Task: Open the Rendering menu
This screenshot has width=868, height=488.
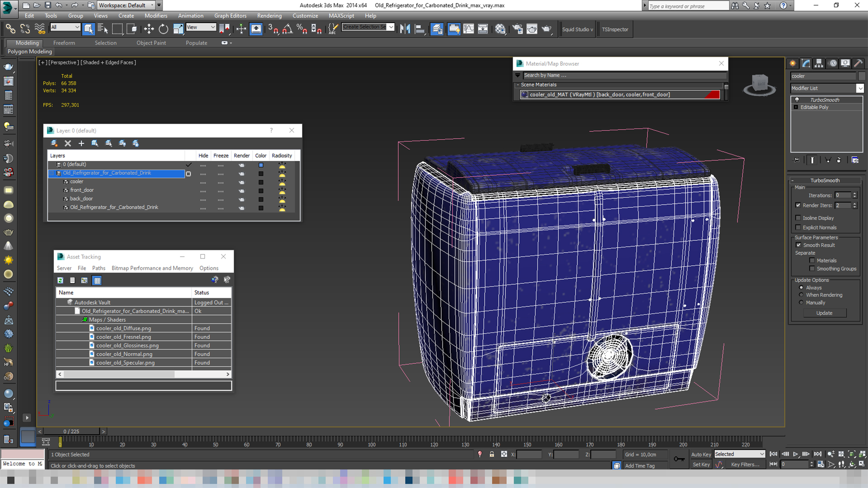Action: (x=269, y=16)
